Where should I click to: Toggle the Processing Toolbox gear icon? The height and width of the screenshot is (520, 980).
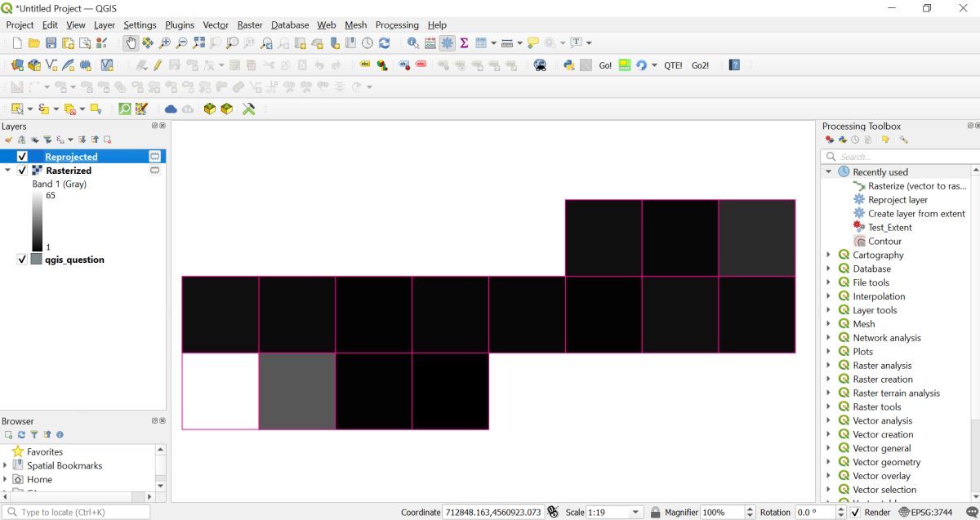[447, 43]
